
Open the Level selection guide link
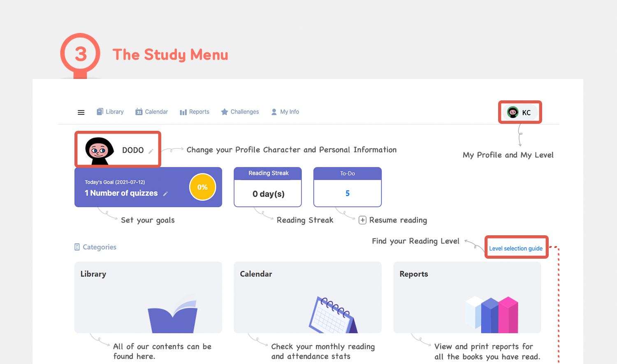(516, 248)
